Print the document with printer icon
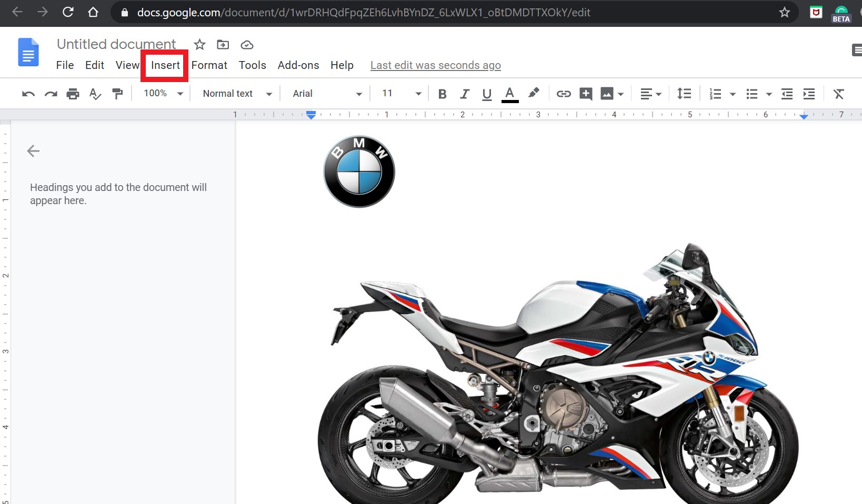 click(x=73, y=94)
